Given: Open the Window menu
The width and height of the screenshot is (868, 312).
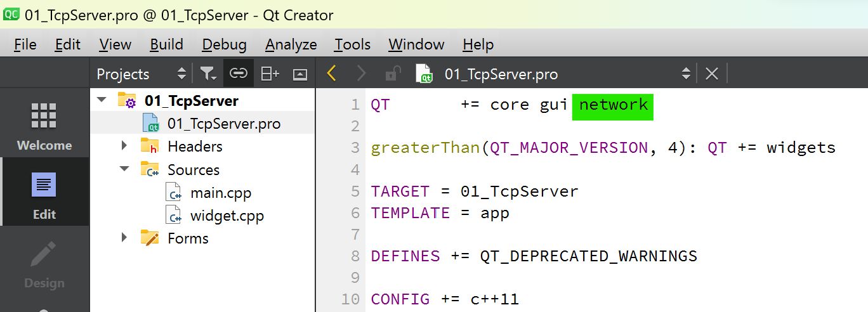Looking at the screenshot, I should (x=416, y=44).
